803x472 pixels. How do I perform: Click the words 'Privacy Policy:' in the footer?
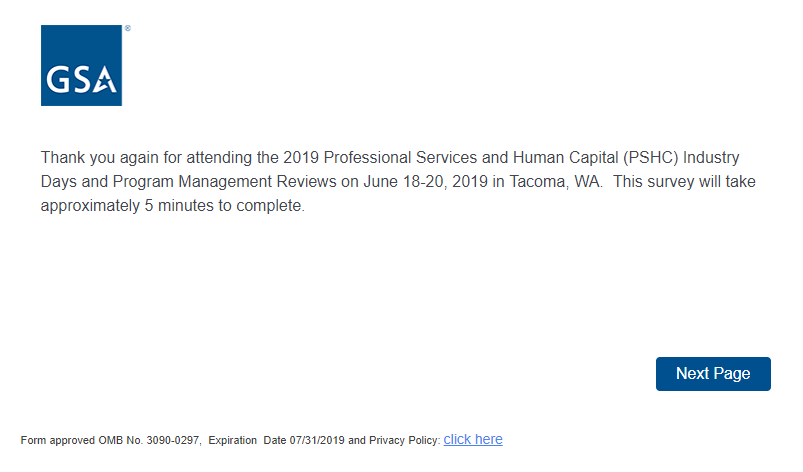click(404, 440)
